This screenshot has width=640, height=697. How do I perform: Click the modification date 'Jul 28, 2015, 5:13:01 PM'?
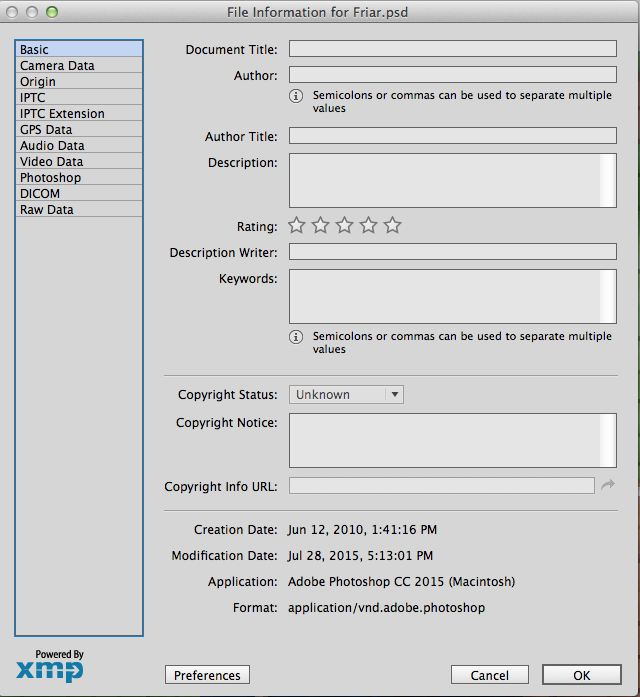click(360, 556)
